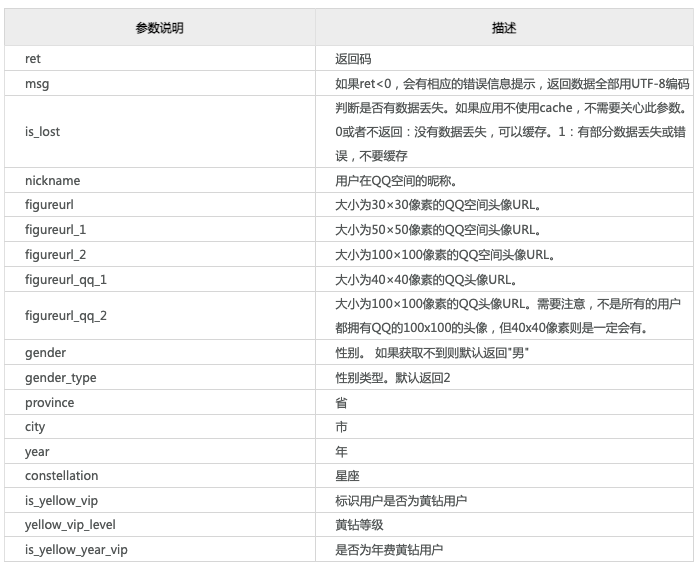
Task: Select the msg parameter name
Action: click(37, 84)
